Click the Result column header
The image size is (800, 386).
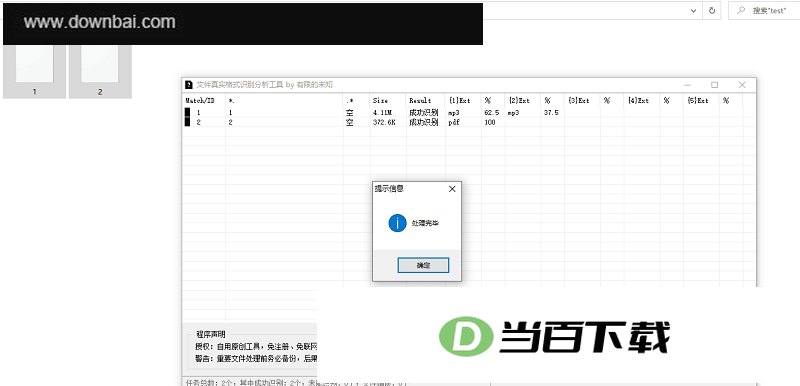[426, 100]
